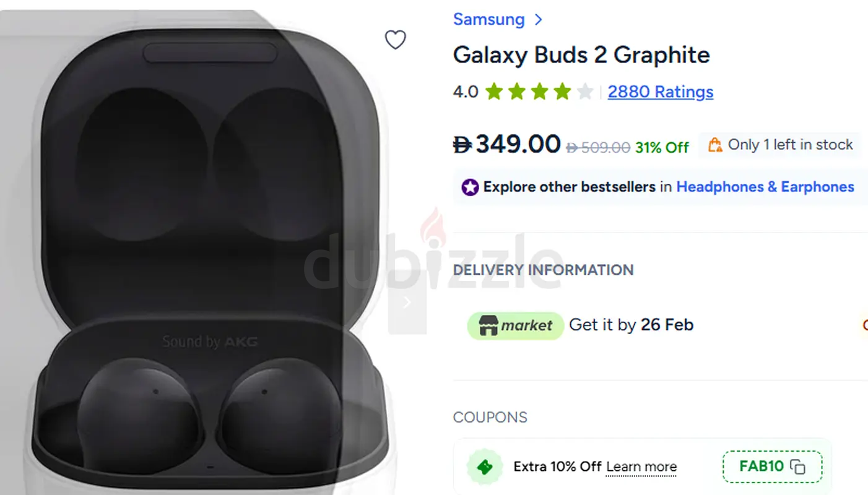Open the Samsung brand page link
Viewport: 868px width, 495px height.
[488, 20]
